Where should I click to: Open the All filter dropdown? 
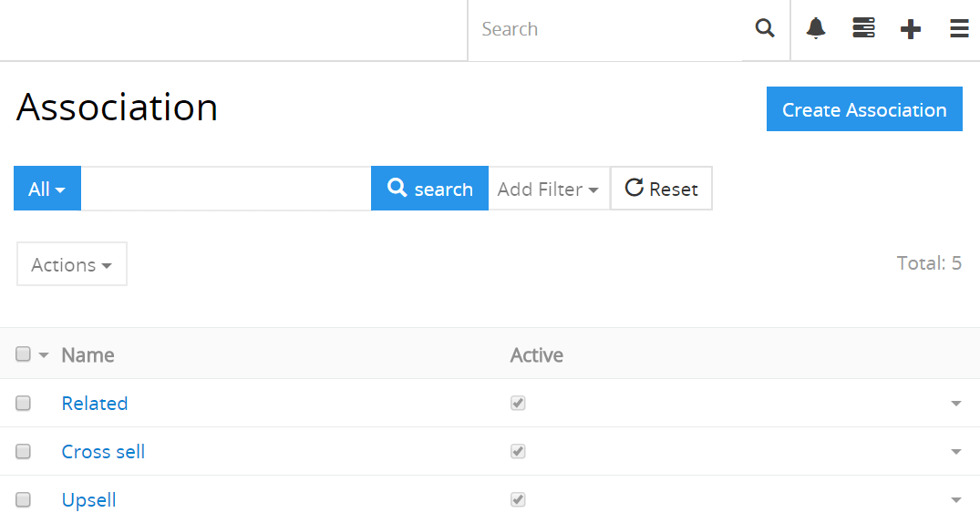[47, 189]
